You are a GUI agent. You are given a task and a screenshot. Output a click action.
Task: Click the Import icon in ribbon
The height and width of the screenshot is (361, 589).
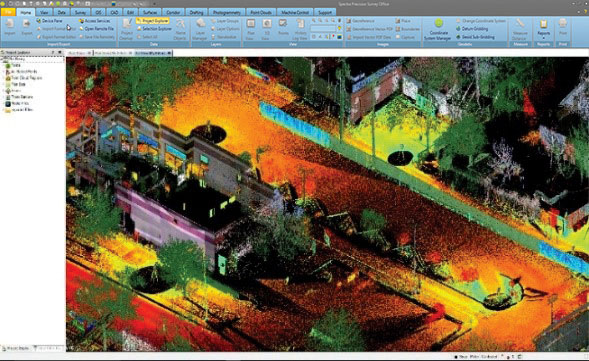pyautogui.click(x=10, y=27)
